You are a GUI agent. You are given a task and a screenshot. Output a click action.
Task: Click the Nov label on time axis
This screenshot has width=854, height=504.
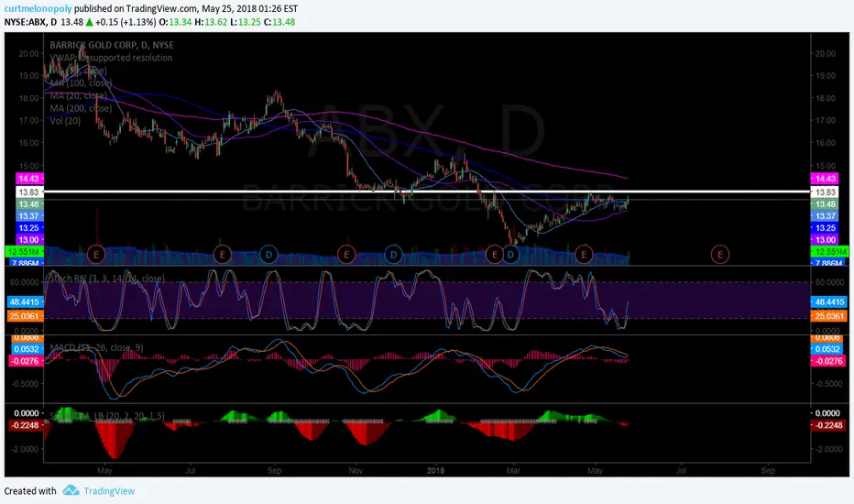pos(356,470)
